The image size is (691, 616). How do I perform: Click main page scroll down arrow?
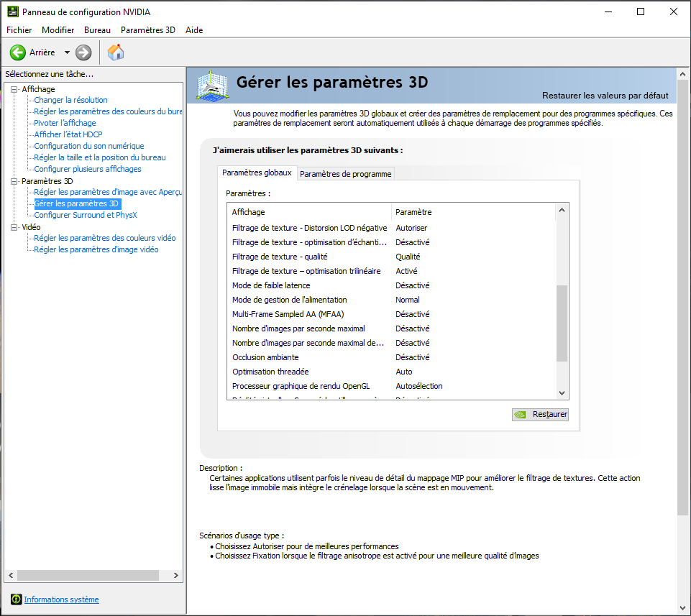[682, 609]
